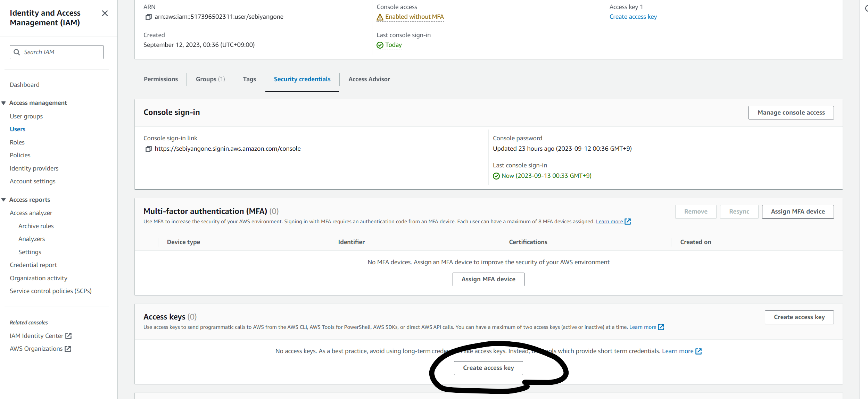This screenshot has width=868, height=399.
Task: Click the MFA warning triangle icon
Action: [380, 17]
